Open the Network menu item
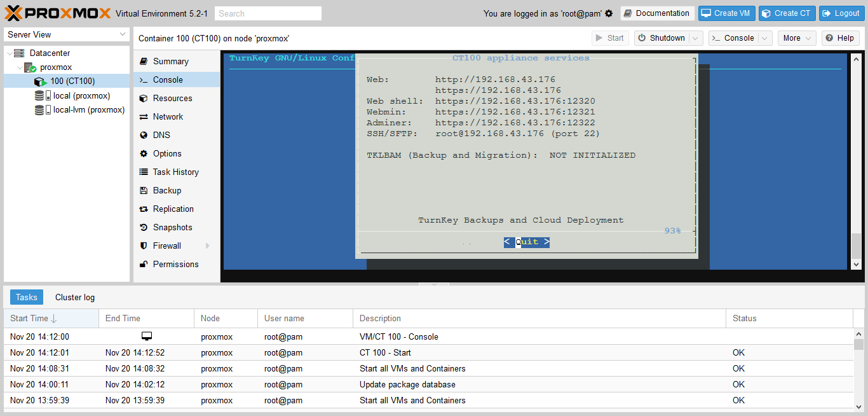 coord(177,117)
